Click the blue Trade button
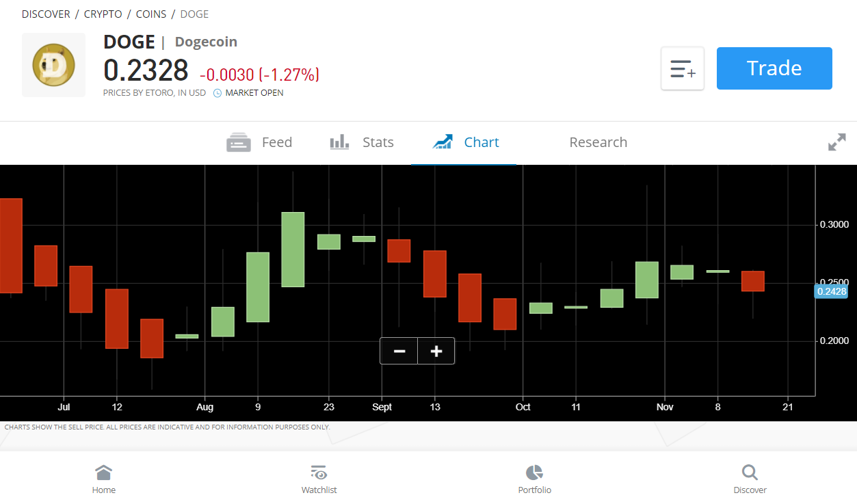Viewport: 857px width, 504px height. click(774, 68)
